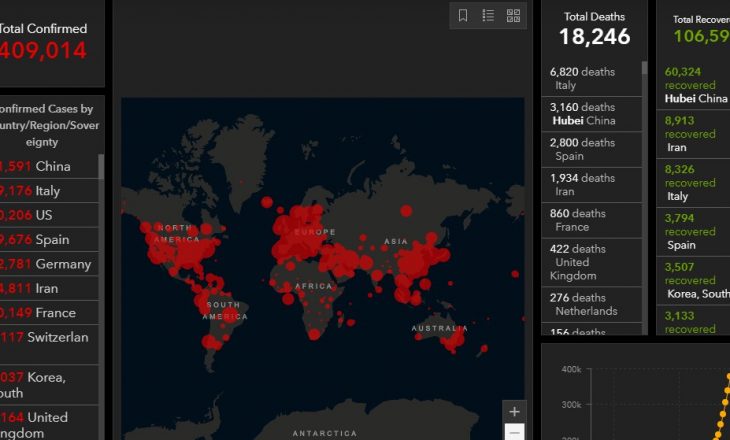Click the 300k axis label on chart
The width and height of the screenshot is (730, 440).
pos(571,405)
